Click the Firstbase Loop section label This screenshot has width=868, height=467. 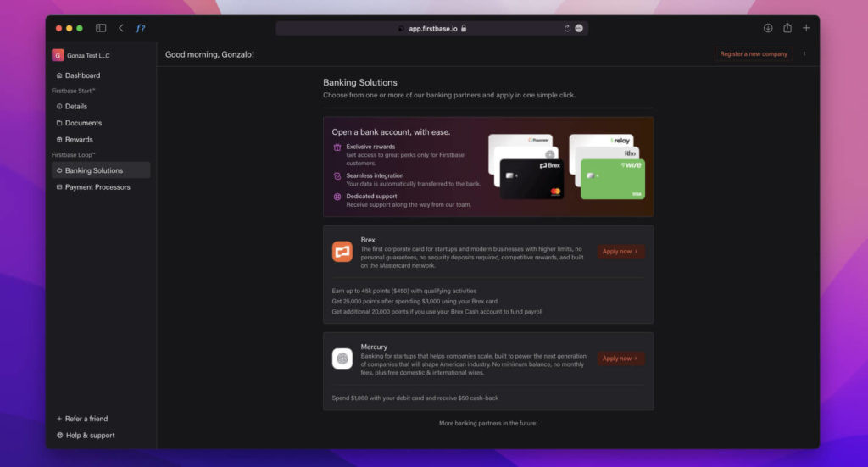pyautogui.click(x=73, y=155)
